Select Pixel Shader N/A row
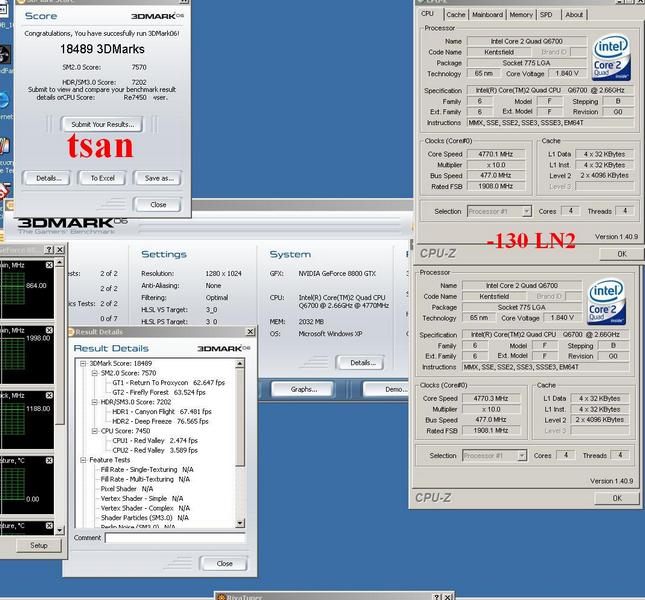Image resolution: width=645 pixels, height=600 pixels. [127, 489]
